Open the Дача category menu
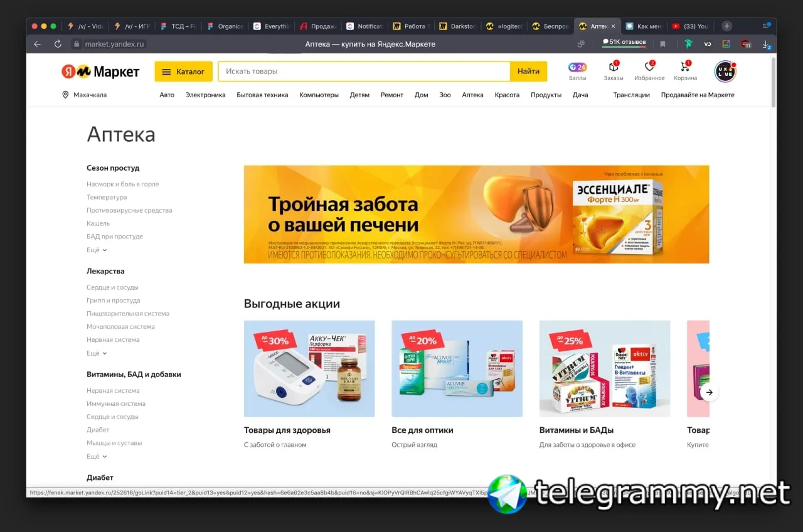 (x=580, y=95)
